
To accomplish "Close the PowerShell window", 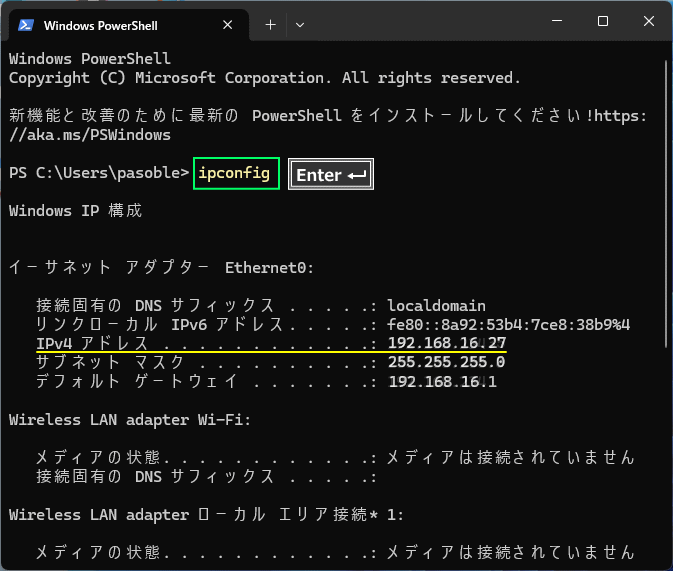I will click(x=649, y=21).
